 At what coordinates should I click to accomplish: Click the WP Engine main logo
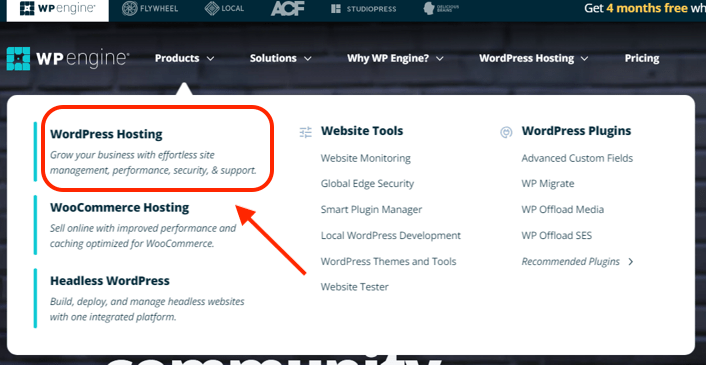tap(68, 59)
